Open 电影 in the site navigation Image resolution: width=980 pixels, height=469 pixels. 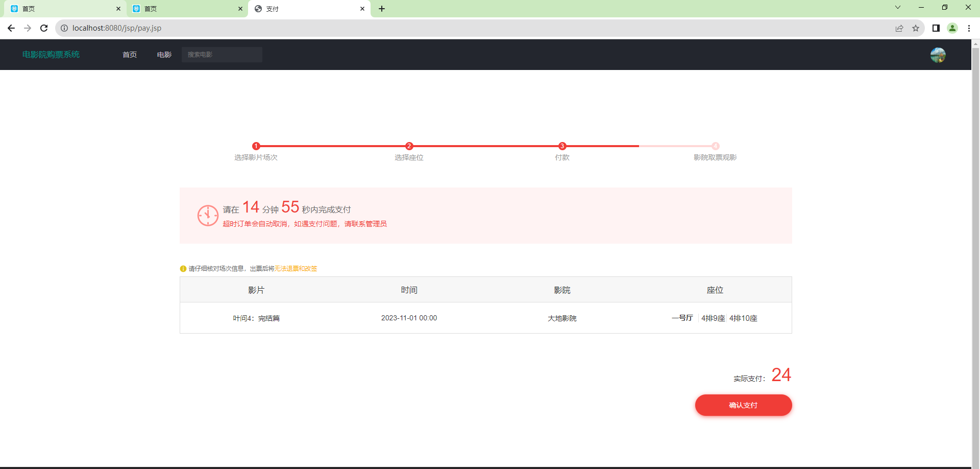(x=164, y=55)
